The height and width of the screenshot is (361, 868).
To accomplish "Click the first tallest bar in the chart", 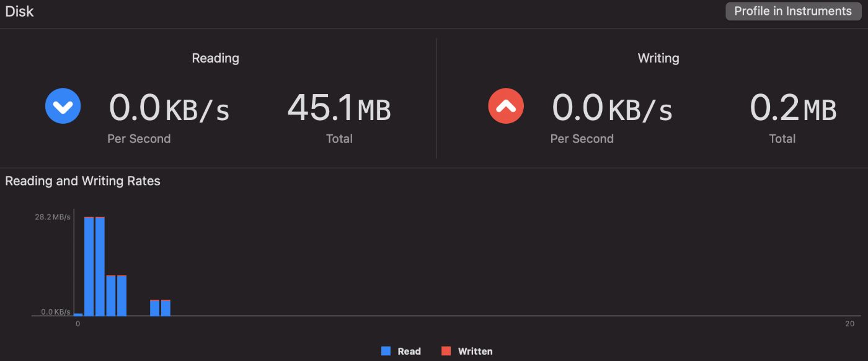I will point(89,266).
